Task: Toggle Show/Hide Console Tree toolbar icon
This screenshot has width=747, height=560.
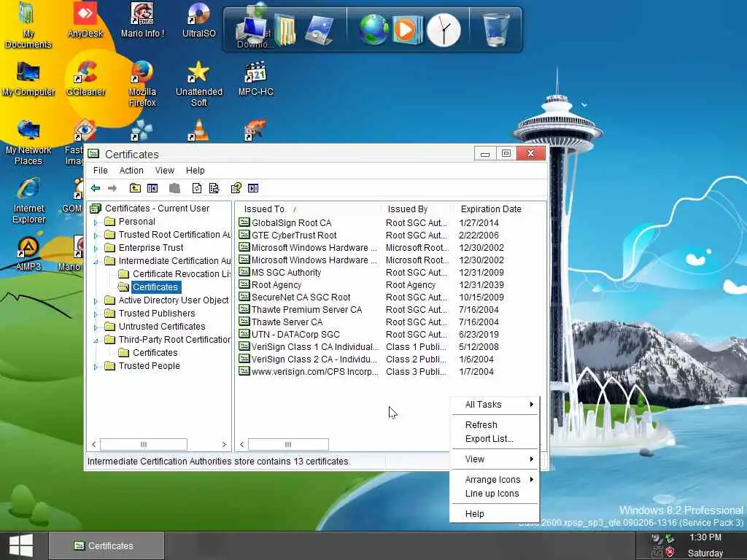Action: point(152,188)
